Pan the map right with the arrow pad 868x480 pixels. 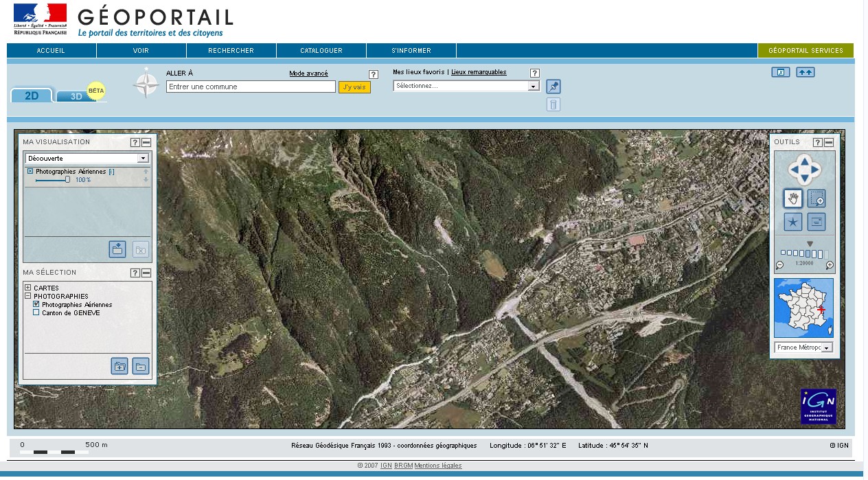click(815, 169)
